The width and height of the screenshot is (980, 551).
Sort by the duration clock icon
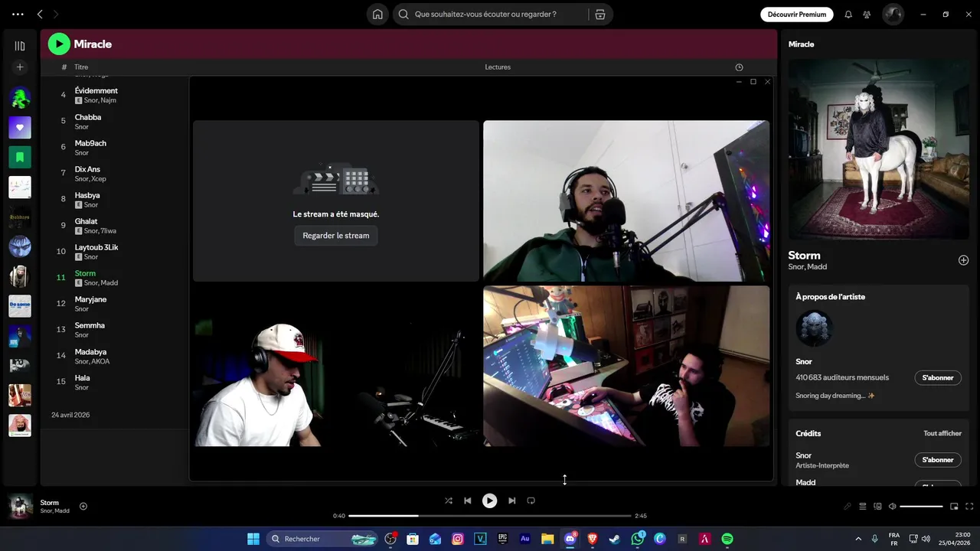click(x=739, y=67)
